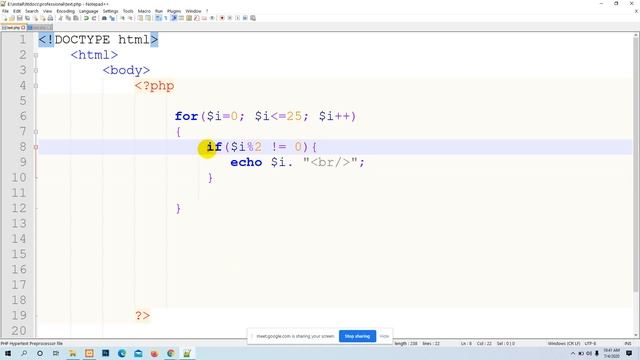This screenshot has height=360, width=640.
Task: Collapse the if block fold on line 8
Action: click(36, 147)
